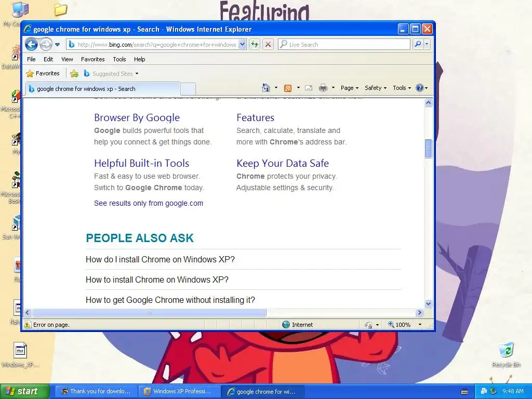Open the search provider dropdown arrow
Image resolution: width=532 pixels, height=399 pixels.
click(x=427, y=44)
